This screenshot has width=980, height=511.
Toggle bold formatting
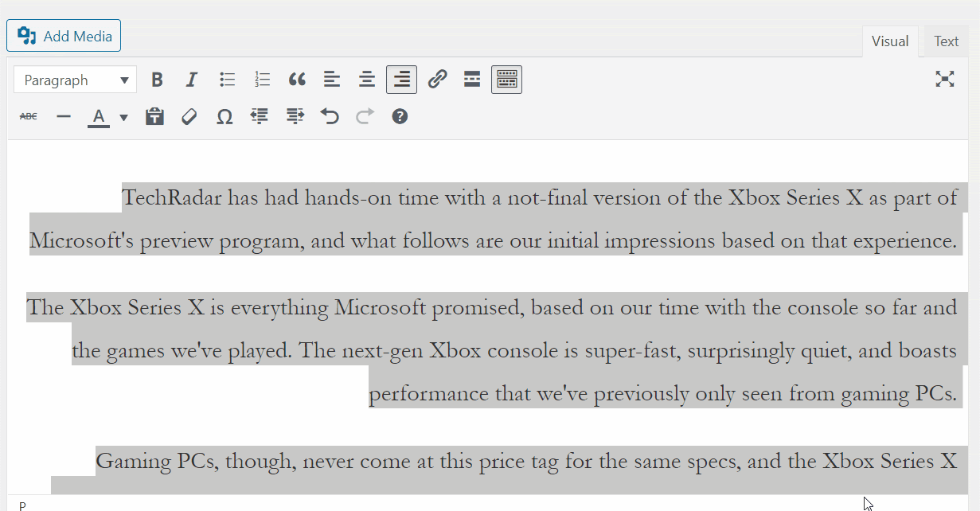click(x=158, y=80)
